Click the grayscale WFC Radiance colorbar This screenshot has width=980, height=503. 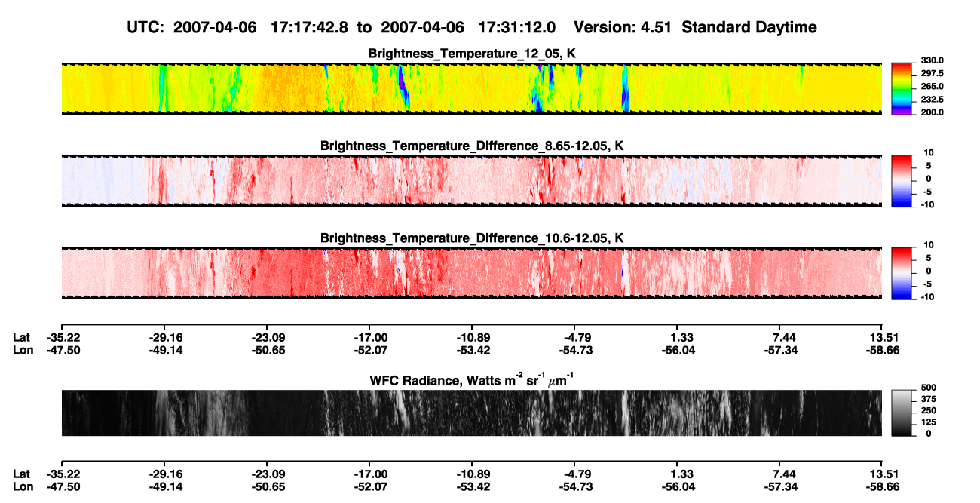click(902, 413)
